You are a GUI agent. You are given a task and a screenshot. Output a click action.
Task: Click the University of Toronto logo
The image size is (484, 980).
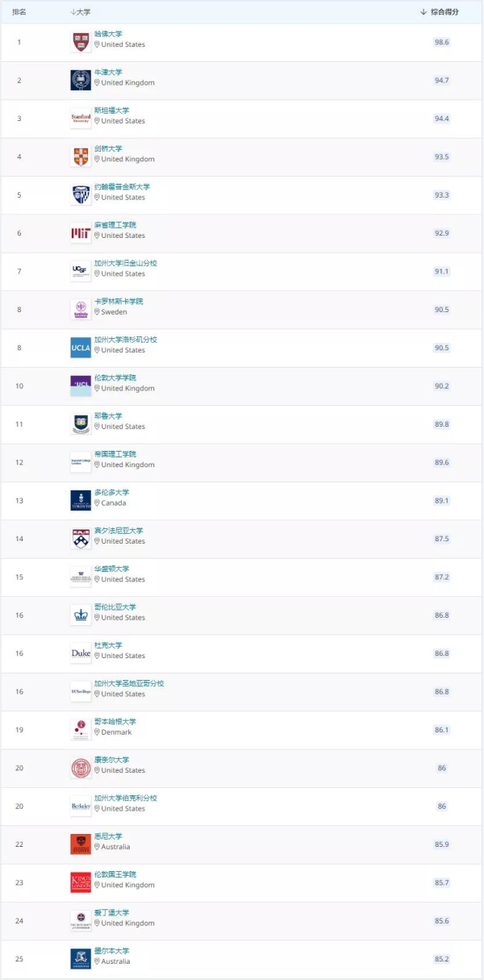[x=81, y=500]
